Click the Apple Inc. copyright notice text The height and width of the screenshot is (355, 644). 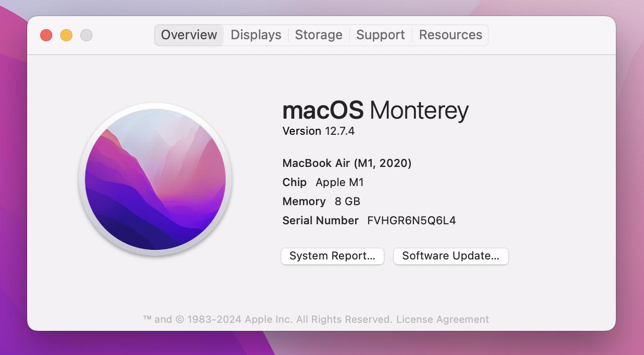pos(267,319)
